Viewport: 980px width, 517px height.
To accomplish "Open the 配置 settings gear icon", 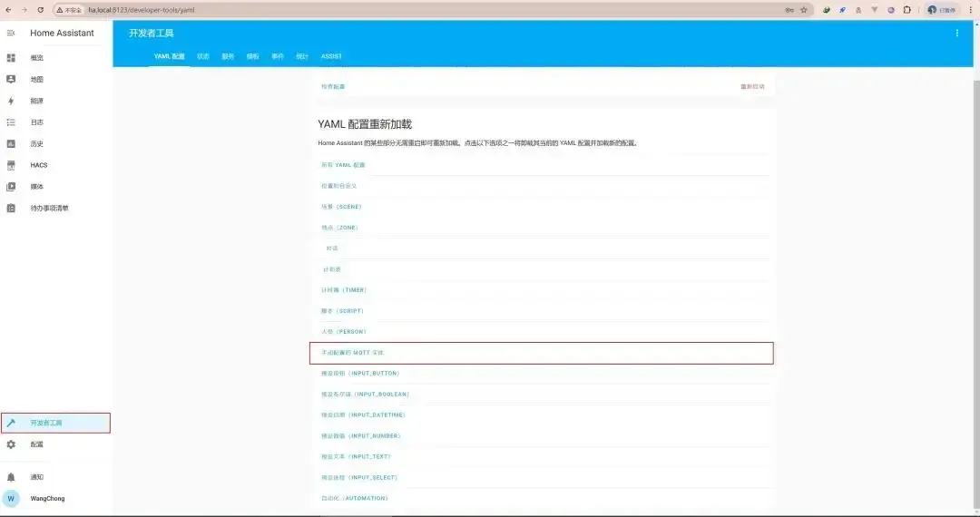I will (x=11, y=444).
